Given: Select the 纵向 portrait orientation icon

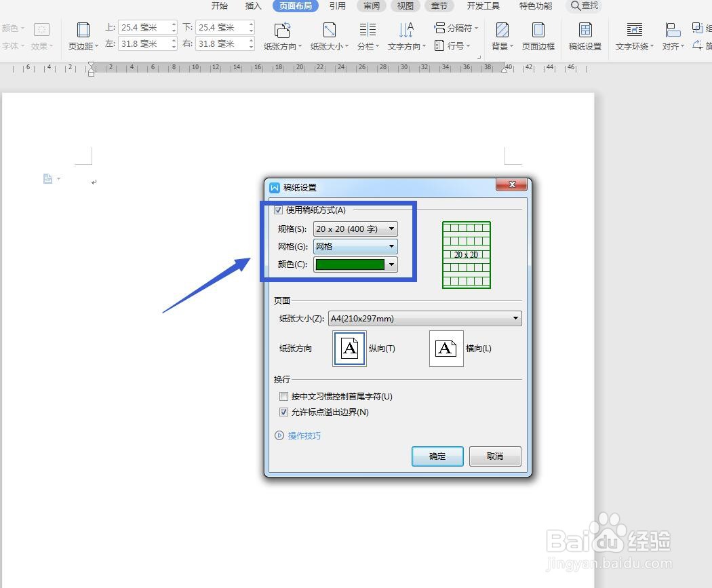Looking at the screenshot, I should 350,349.
